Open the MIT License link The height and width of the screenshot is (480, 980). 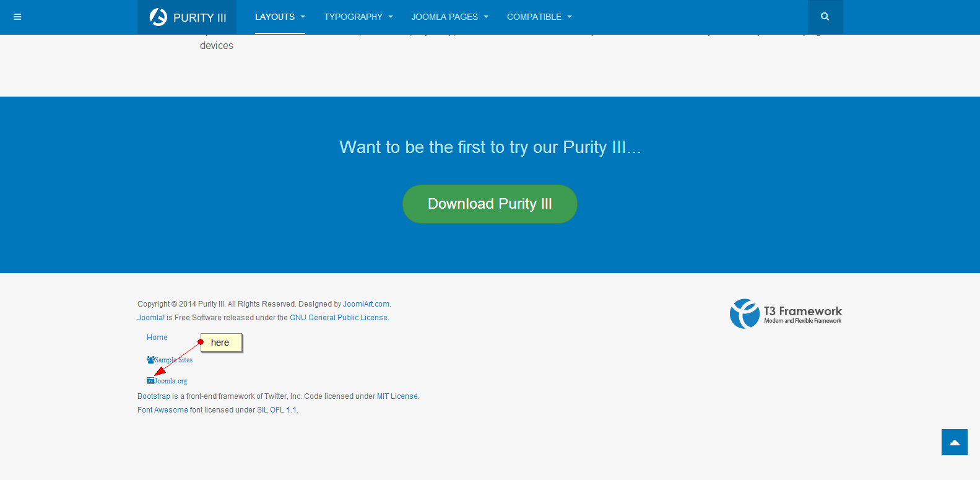click(397, 396)
